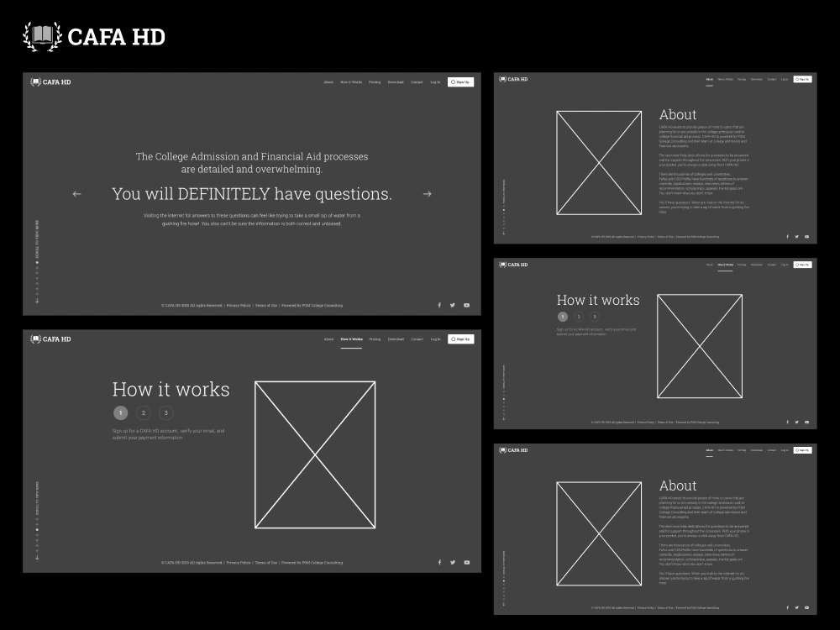The image size is (840, 630).
Task: Click image placeholder in small How it works wireframe
Action: point(700,346)
